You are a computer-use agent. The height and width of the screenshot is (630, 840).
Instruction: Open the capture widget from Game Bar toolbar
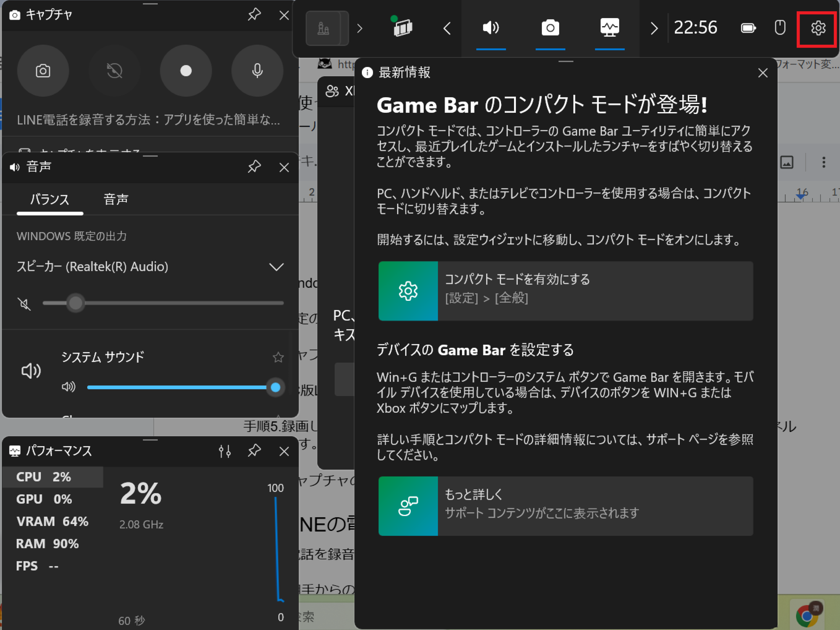click(x=550, y=28)
